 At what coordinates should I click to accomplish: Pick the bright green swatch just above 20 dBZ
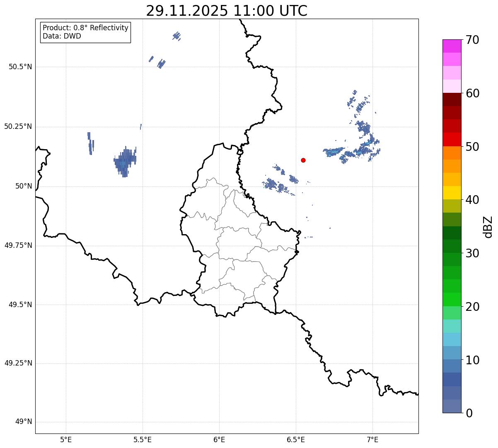[x=452, y=300]
